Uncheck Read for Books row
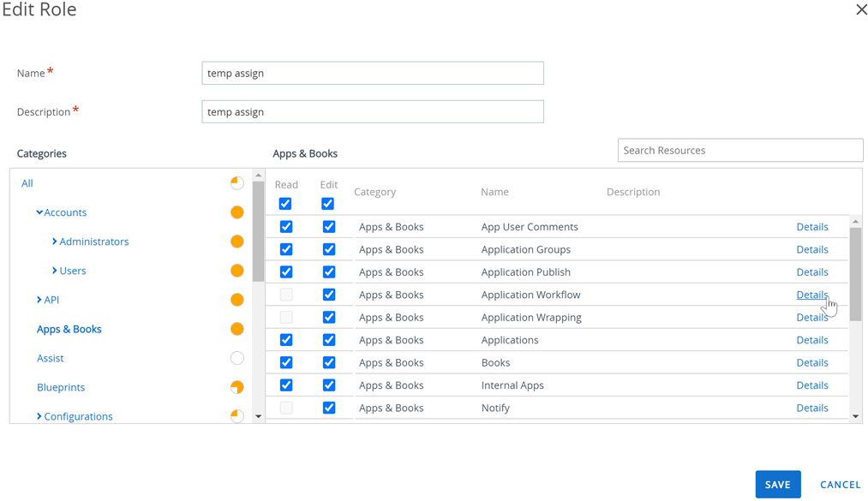 [286, 363]
